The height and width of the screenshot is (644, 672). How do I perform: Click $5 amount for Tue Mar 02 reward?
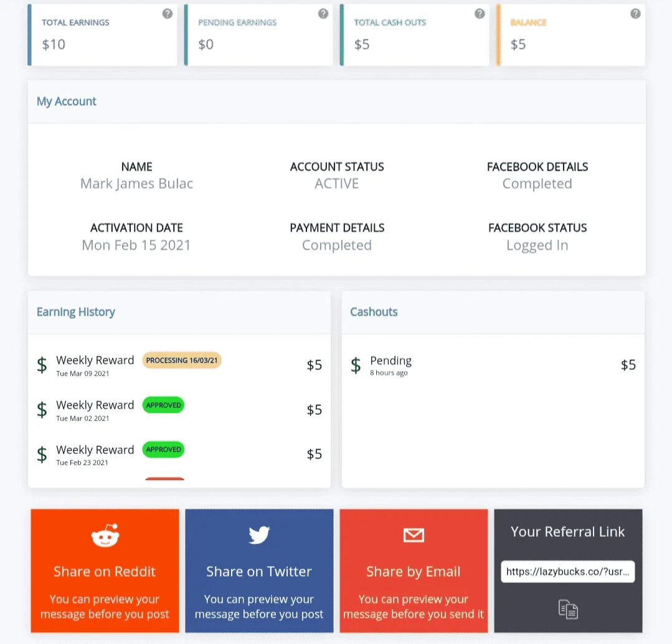(x=314, y=410)
